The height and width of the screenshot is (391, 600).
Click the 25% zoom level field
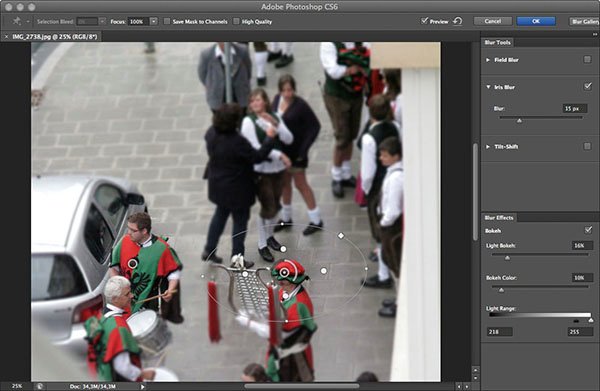[x=17, y=386]
